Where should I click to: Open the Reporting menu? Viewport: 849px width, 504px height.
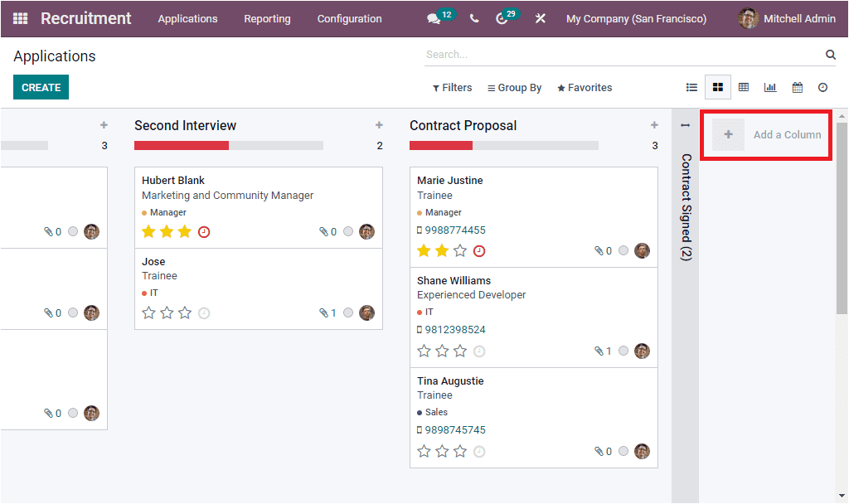(267, 17)
